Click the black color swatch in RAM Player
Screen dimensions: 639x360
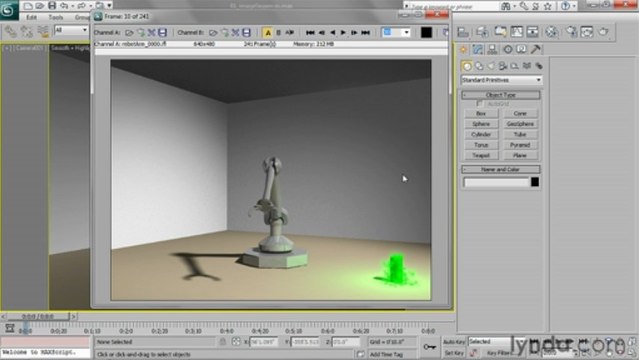tap(426, 32)
